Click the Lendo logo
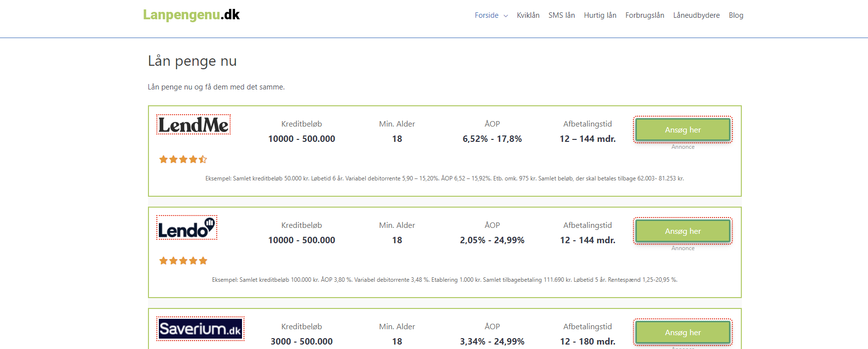Viewport: 868px width, 349px height. (187, 227)
